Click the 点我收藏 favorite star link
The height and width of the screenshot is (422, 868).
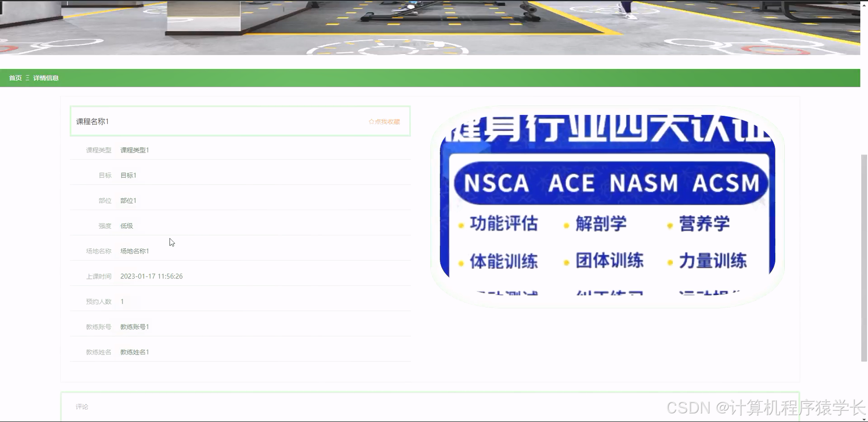pos(384,122)
